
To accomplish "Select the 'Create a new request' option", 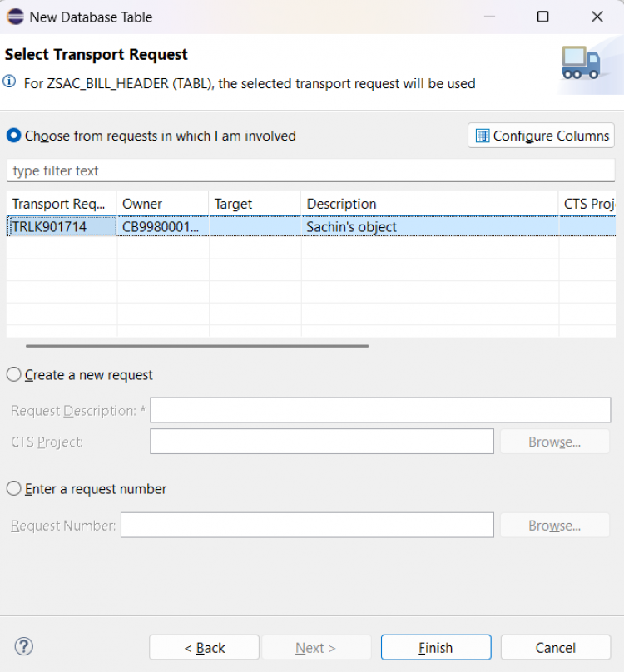I will [14, 375].
